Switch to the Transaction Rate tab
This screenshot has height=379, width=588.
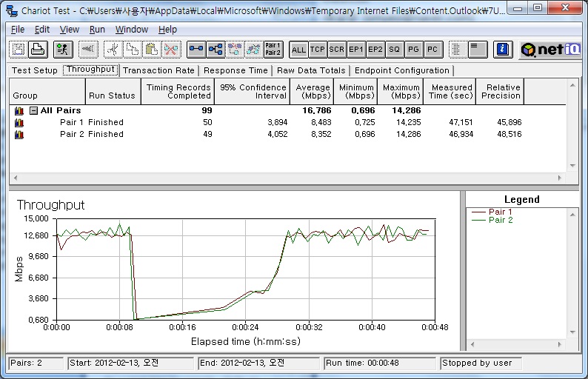tap(158, 70)
